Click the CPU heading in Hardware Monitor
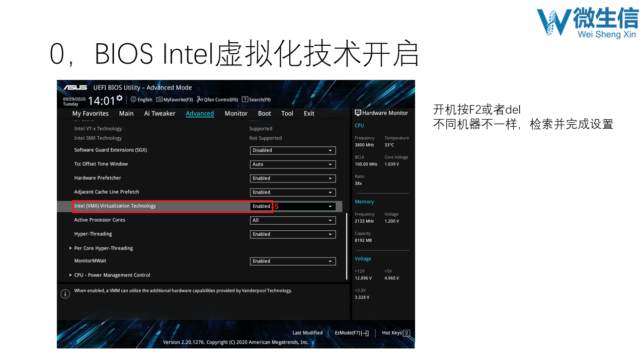This screenshot has width=644, height=362. 359,126
